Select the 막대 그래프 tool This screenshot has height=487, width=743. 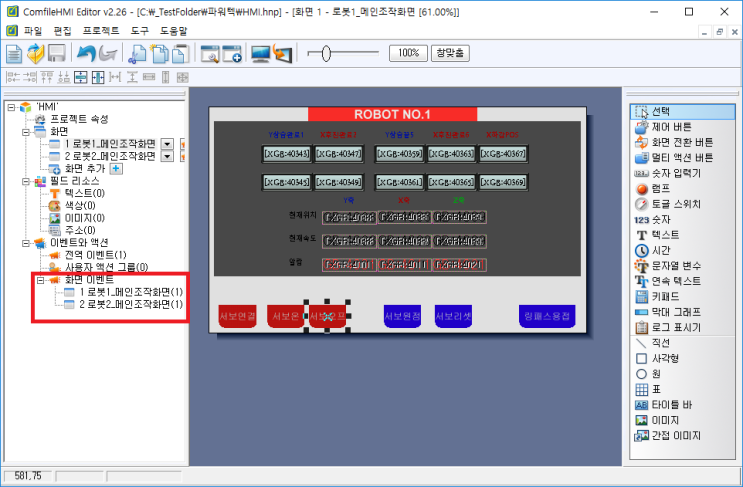pos(667,312)
